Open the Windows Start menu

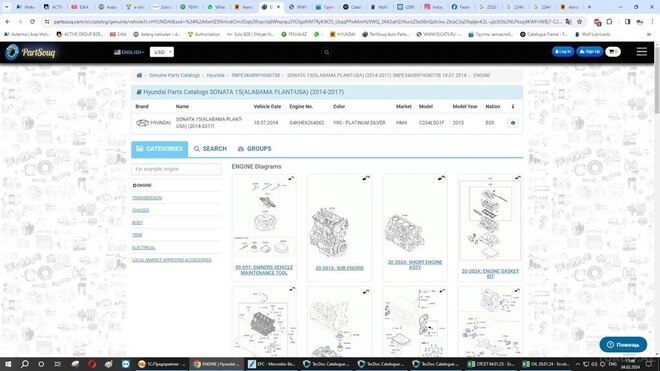tap(8, 364)
